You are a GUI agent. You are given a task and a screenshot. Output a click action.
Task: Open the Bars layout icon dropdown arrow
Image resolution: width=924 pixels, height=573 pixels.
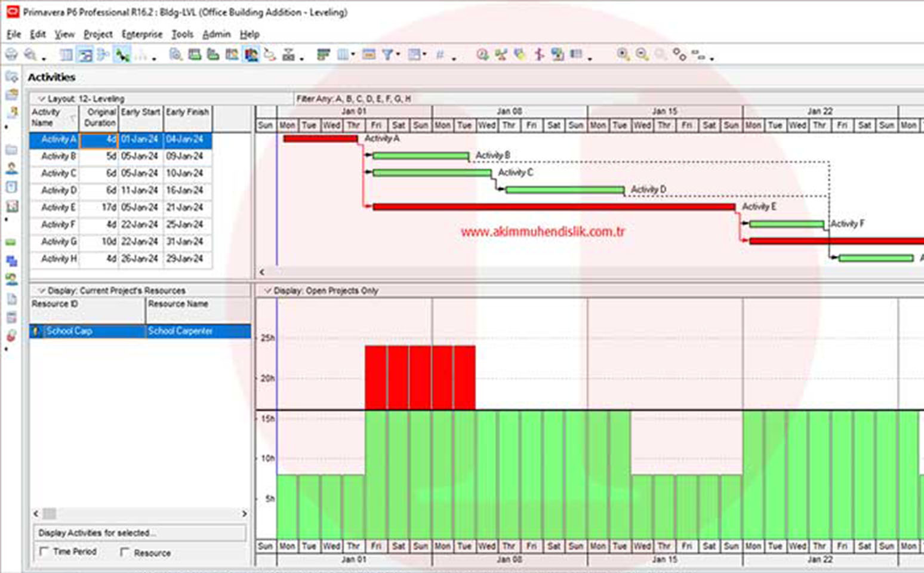click(x=424, y=55)
